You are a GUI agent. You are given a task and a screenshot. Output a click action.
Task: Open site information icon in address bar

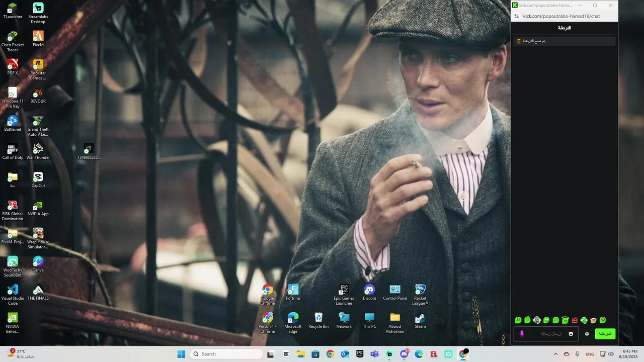(517, 16)
